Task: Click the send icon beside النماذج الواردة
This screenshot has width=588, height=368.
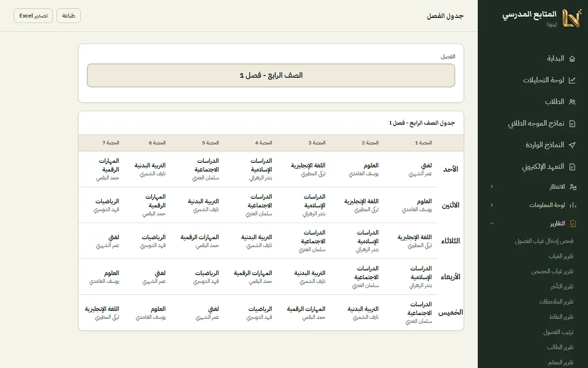Action: 572,145
